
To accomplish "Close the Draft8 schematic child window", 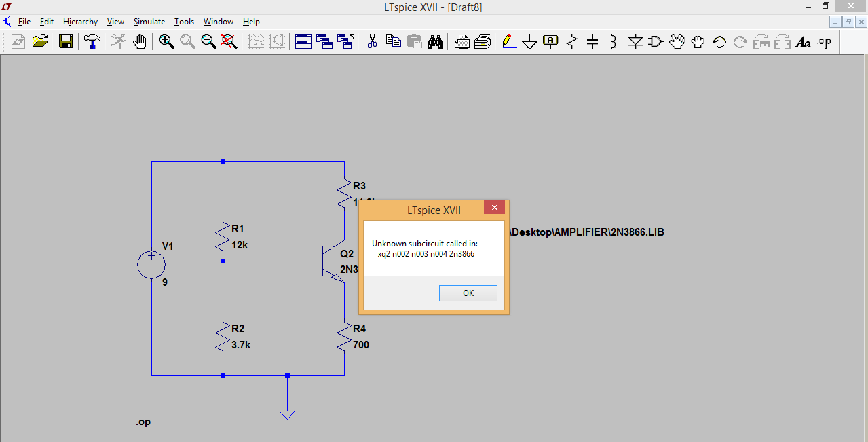I will tap(861, 22).
